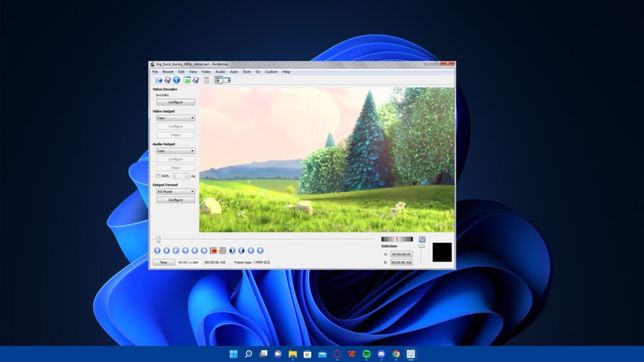The width and height of the screenshot is (644, 362).
Task: Go to the last frame
Action: (x=260, y=250)
